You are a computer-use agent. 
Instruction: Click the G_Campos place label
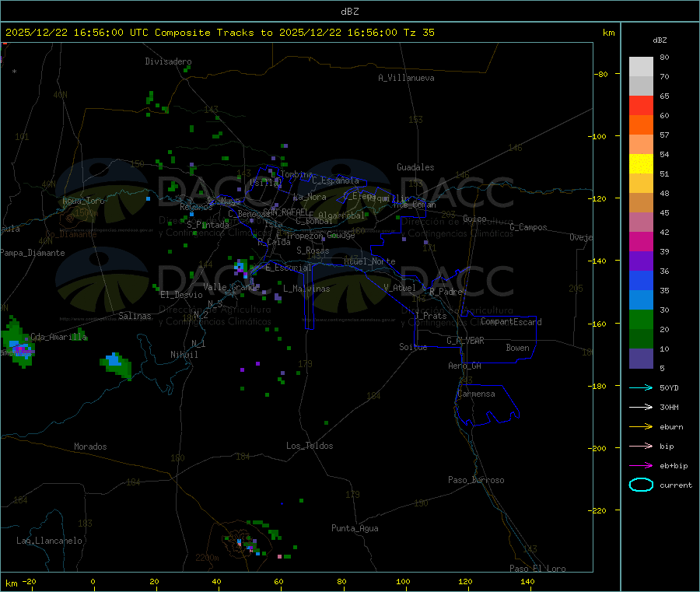[529, 227]
